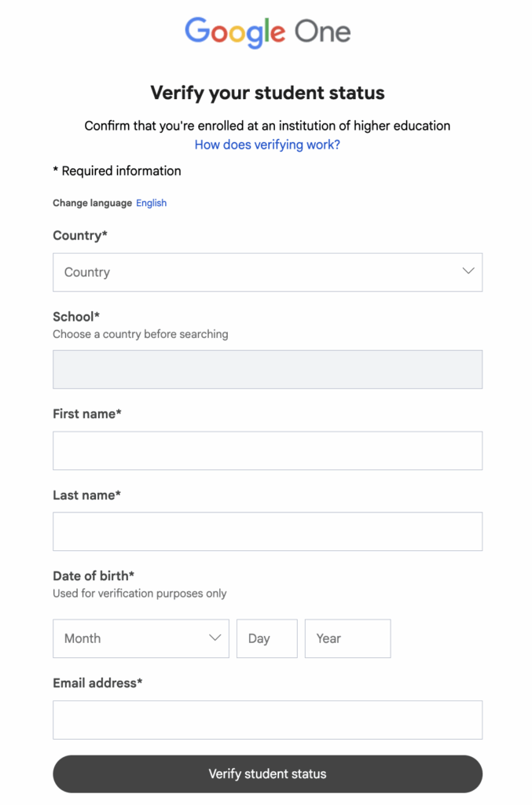Click the Month dropdown chevron arrow
Image resolution: width=532 pixels, height=805 pixels.
point(215,638)
